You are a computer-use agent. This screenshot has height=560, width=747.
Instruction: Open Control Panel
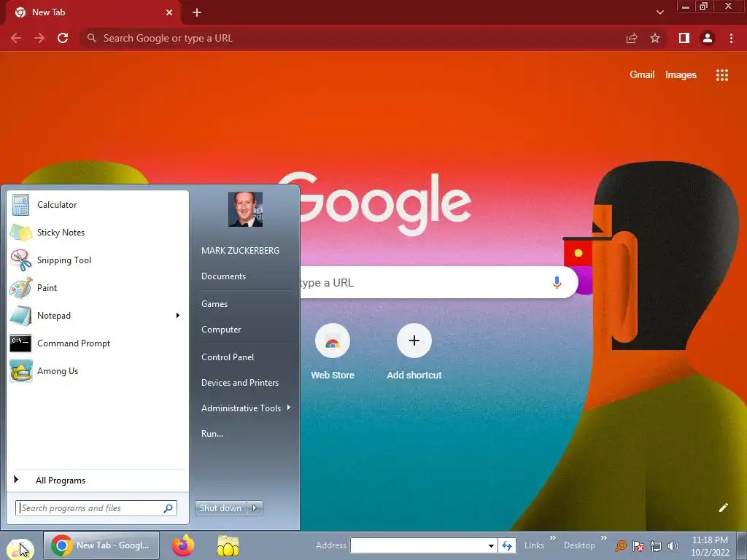[228, 357]
